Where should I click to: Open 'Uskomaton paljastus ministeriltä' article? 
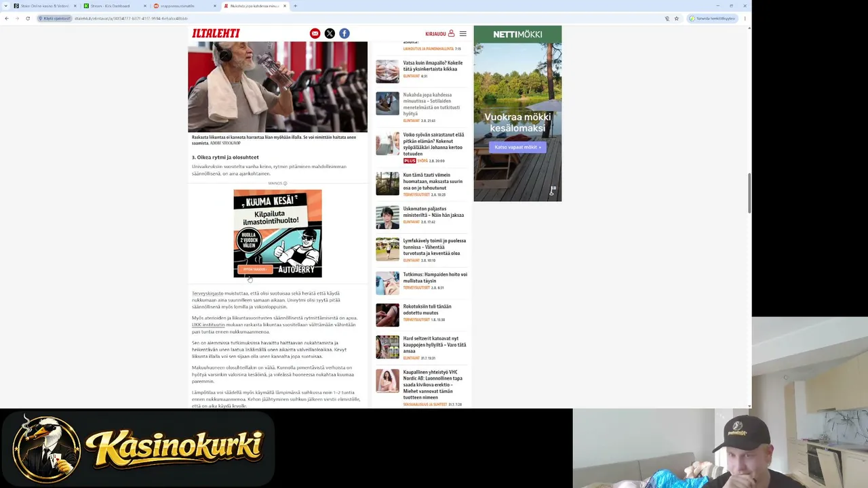point(433,212)
